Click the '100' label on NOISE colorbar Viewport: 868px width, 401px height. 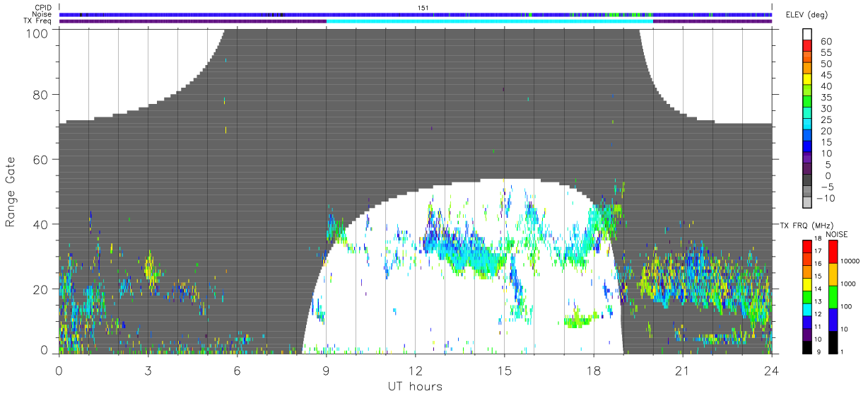848,307
